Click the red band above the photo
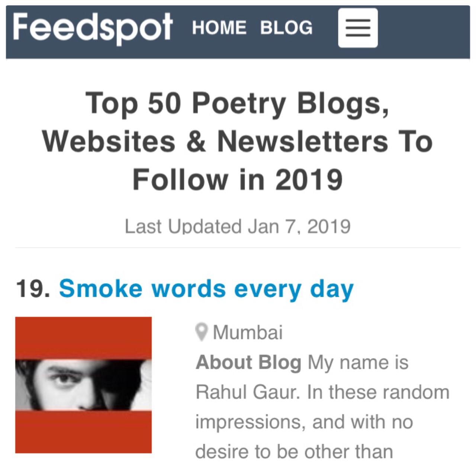This screenshot has height=476, width=476. 83,337
